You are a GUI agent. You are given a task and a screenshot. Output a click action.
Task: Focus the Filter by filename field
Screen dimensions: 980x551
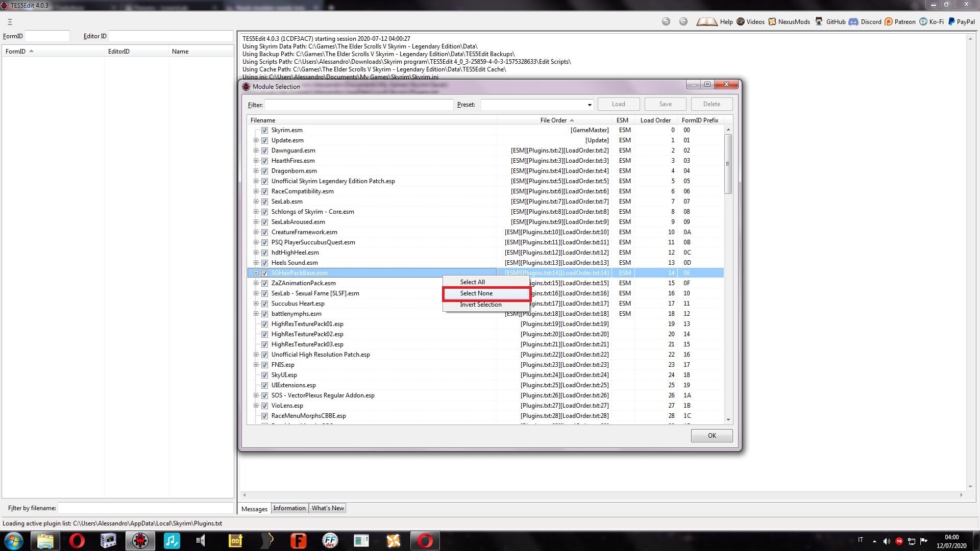145,508
